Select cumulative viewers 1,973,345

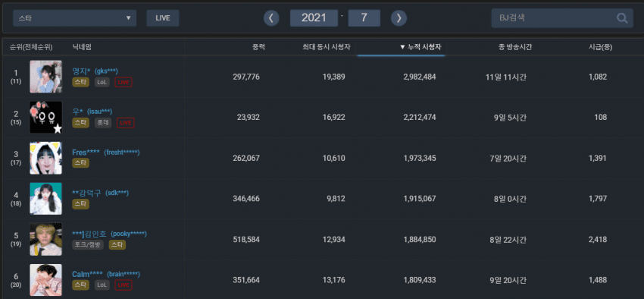pyautogui.click(x=420, y=159)
